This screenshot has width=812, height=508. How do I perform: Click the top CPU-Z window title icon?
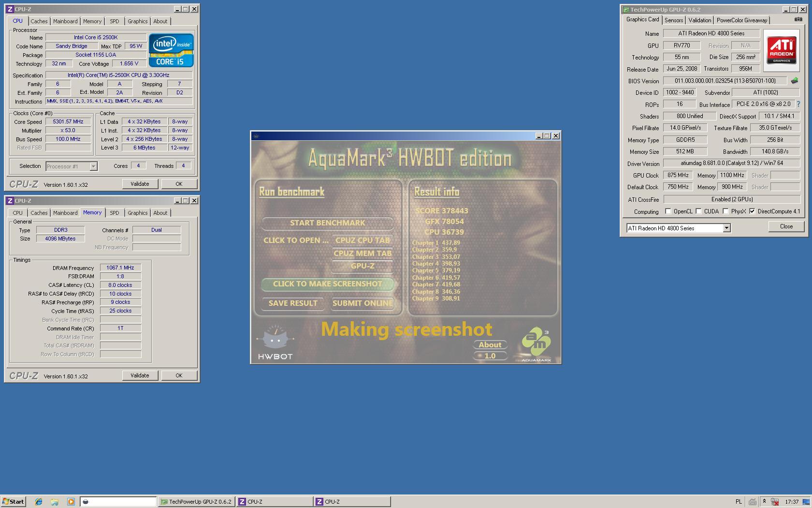pyautogui.click(x=10, y=9)
